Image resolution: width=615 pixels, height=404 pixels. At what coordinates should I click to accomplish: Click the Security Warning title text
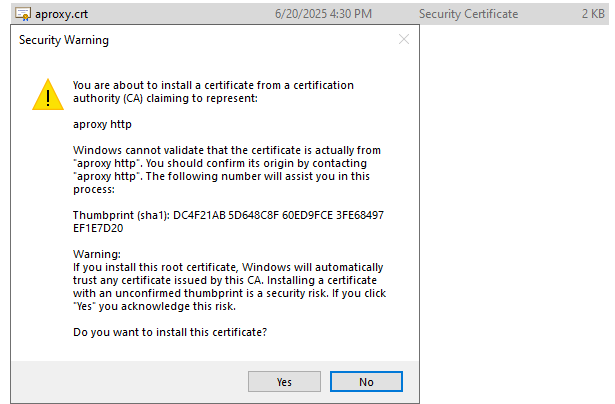pyautogui.click(x=64, y=40)
